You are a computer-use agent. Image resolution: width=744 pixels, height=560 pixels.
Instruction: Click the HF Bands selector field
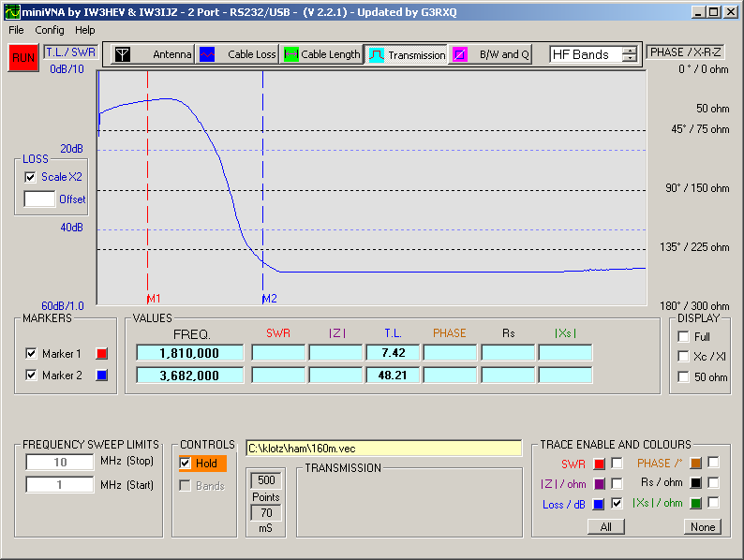click(587, 54)
